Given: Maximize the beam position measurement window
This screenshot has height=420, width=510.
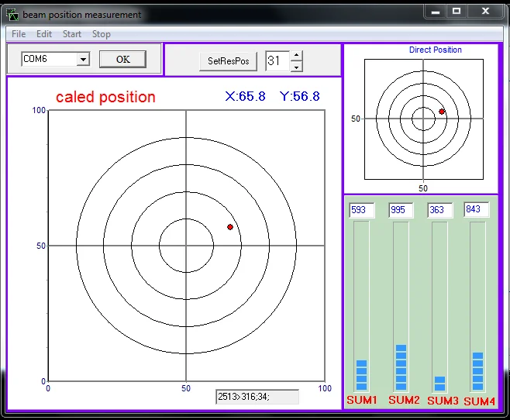Looking at the screenshot, I should 457,12.
